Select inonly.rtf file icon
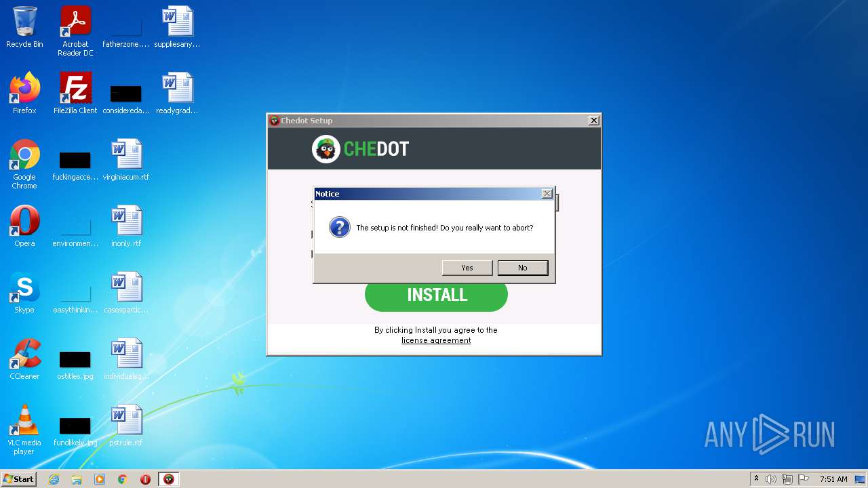 click(126, 226)
